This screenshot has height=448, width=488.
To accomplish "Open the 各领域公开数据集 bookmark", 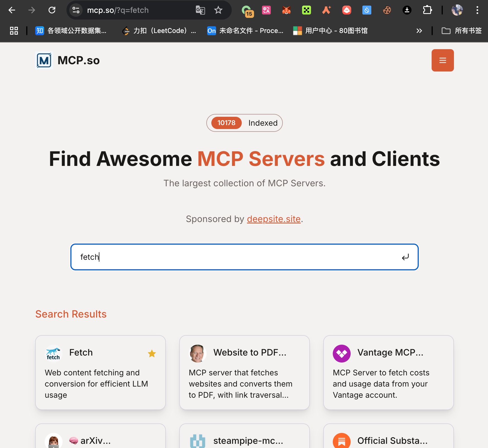I will 71,31.
